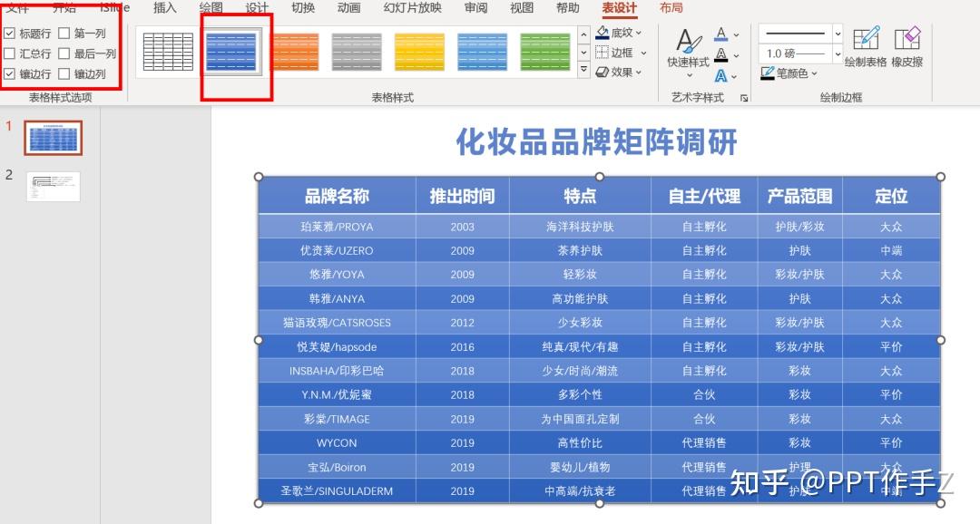Select the blue banded table style
The image size is (980, 524).
(231, 52)
